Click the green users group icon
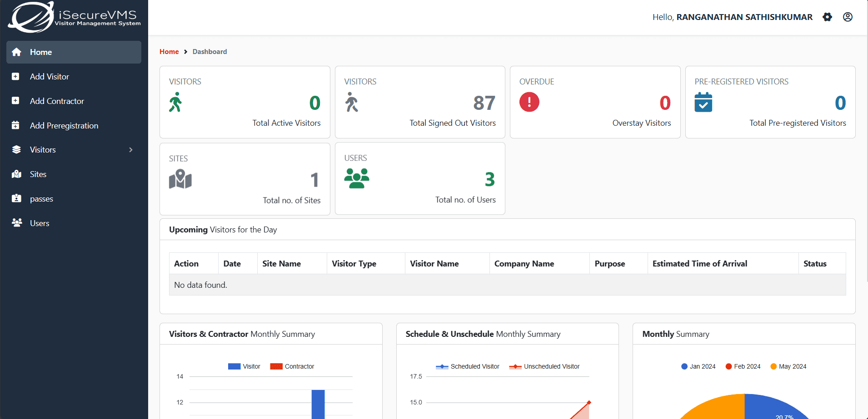The height and width of the screenshot is (419, 868). pos(356,178)
